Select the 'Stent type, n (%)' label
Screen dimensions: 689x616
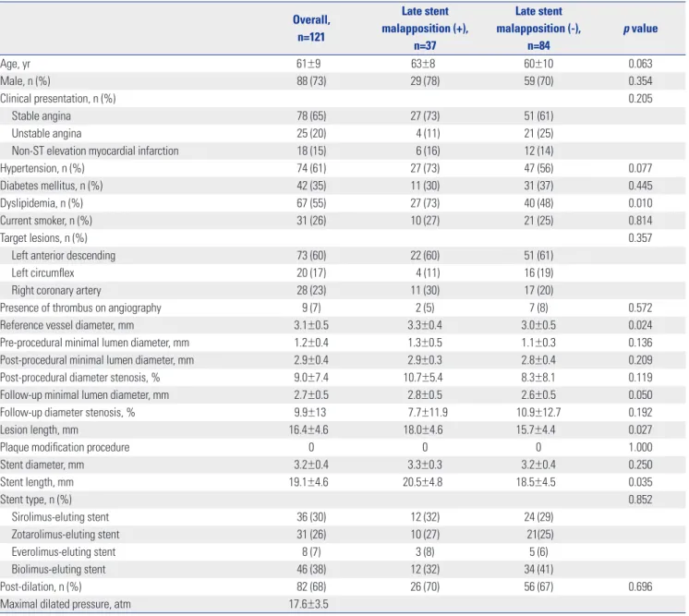(36, 500)
